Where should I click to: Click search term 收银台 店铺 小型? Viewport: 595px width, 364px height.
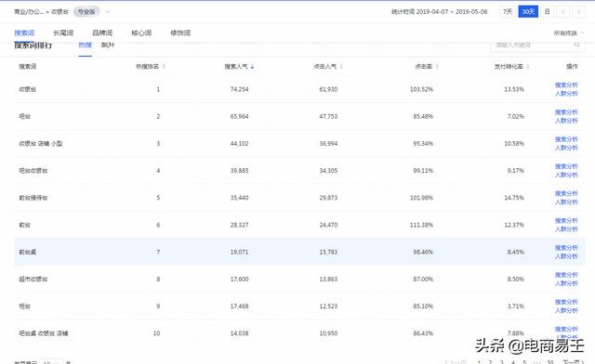(41, 144)
